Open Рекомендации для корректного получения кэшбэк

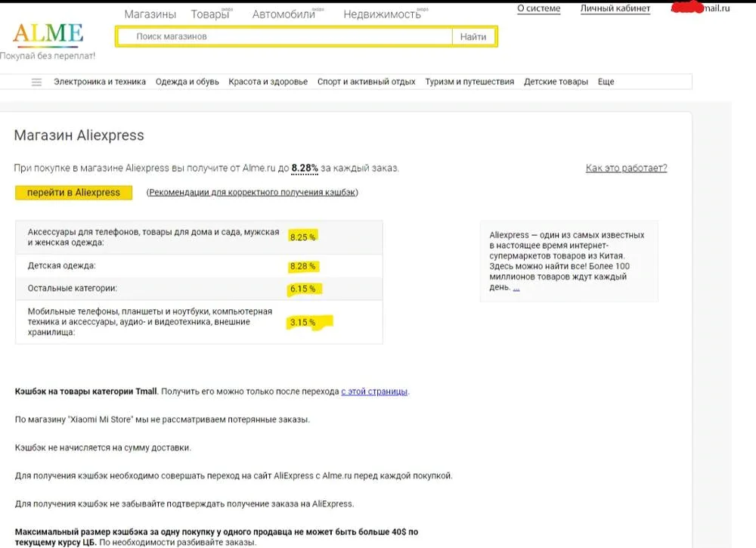(253, 192)
